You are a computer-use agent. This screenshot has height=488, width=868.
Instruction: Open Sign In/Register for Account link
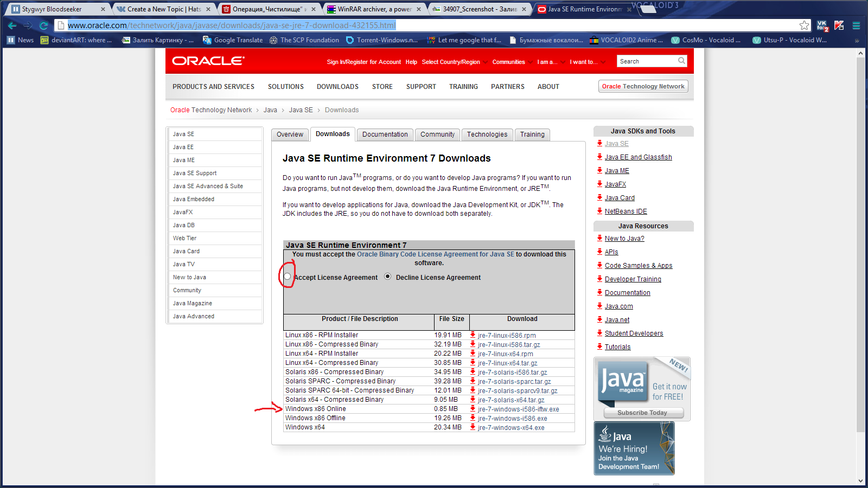pyautogui.click(x=364, y=62)
